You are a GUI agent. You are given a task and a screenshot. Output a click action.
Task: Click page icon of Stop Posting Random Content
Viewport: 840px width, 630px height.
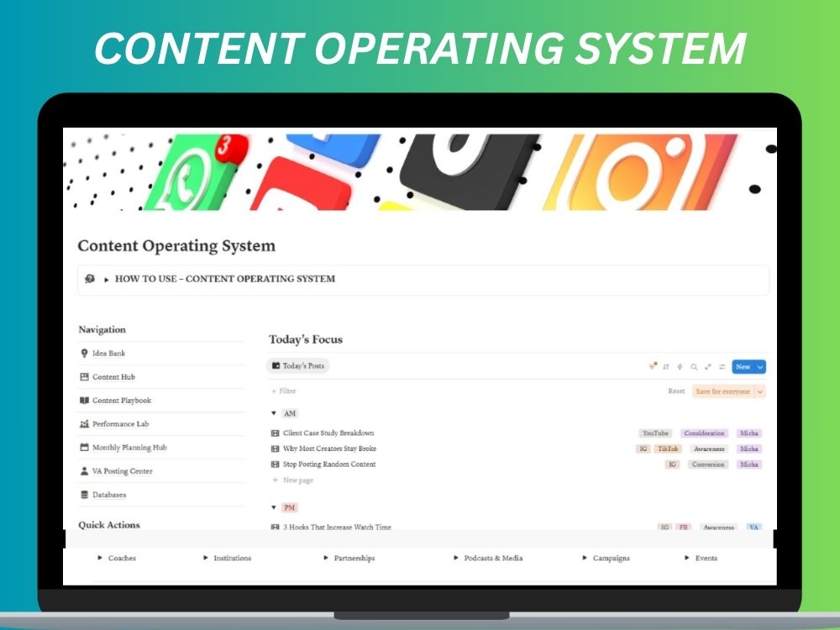coord(276,464)
